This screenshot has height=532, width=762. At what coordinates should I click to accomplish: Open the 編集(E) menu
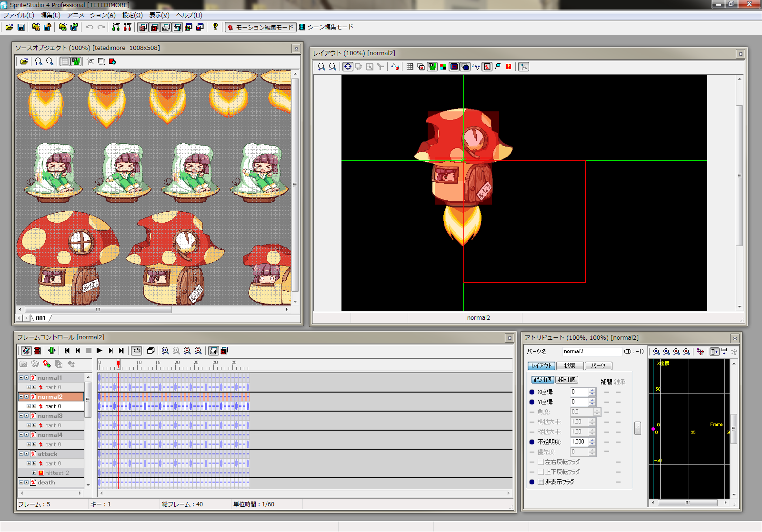[50, 15]
